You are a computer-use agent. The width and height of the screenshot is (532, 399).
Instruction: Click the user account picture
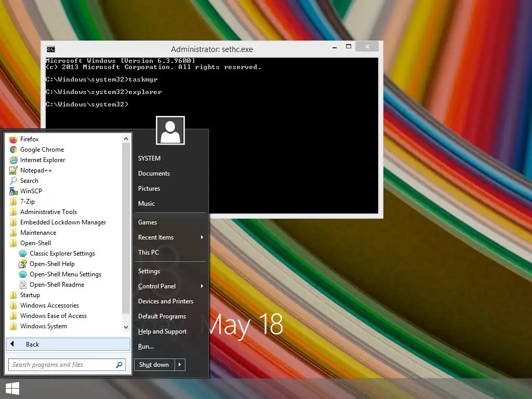tap(170, 130)
